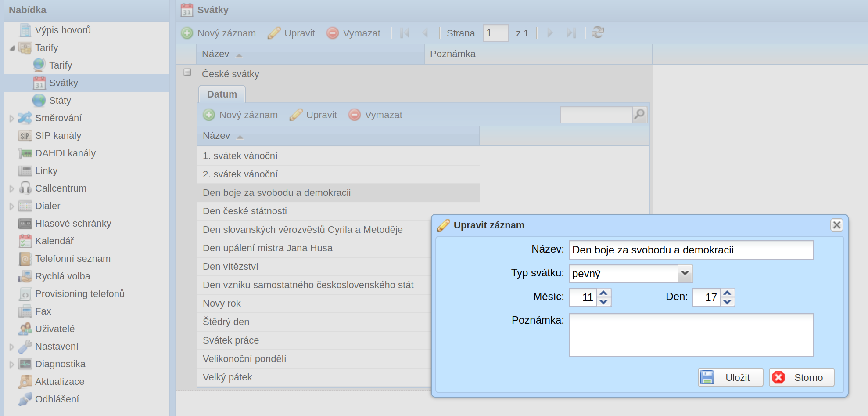Expand the Nastavení tree node

point(12,347)
